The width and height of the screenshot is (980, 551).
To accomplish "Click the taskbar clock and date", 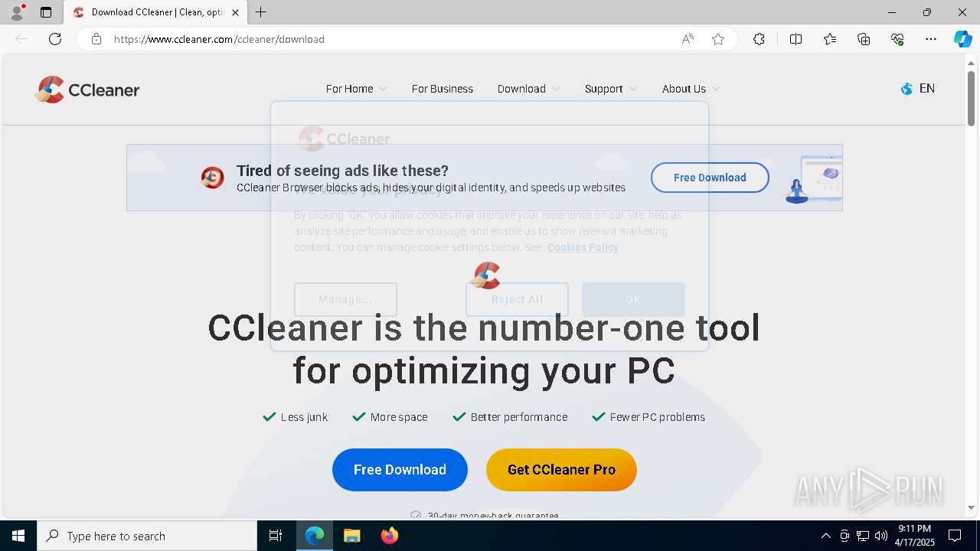I will pos(915,536).
